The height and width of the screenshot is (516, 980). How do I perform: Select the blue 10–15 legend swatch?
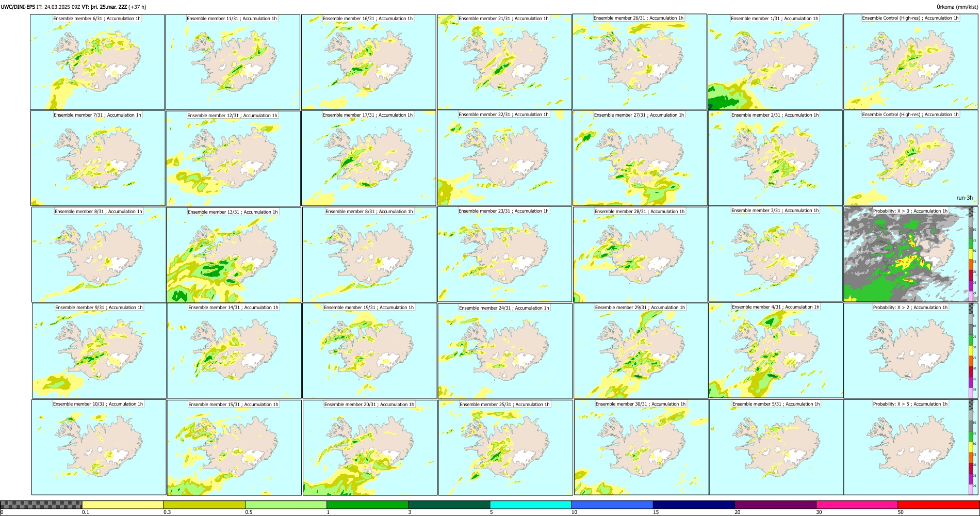click(x=612, y=505)
